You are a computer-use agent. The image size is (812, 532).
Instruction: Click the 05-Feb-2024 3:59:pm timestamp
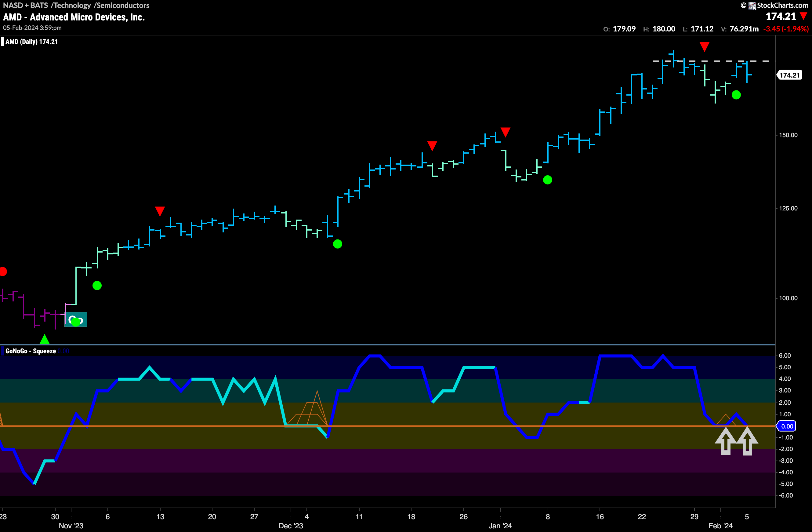coord(32,28)
